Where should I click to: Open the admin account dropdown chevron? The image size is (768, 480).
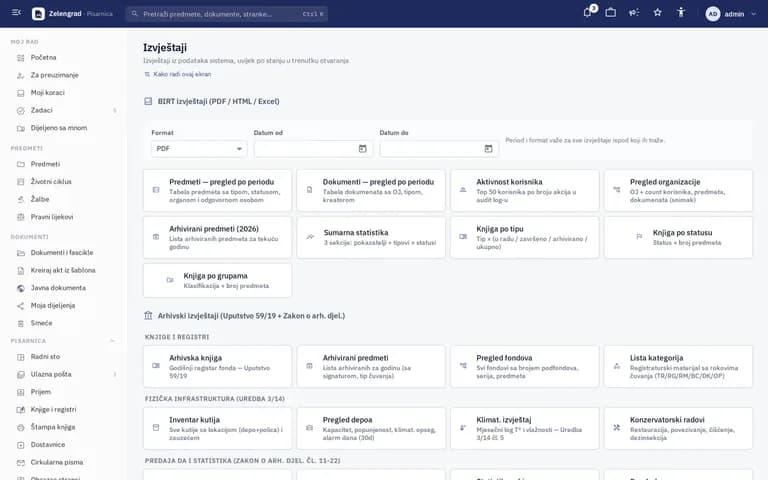pos(753,14)
